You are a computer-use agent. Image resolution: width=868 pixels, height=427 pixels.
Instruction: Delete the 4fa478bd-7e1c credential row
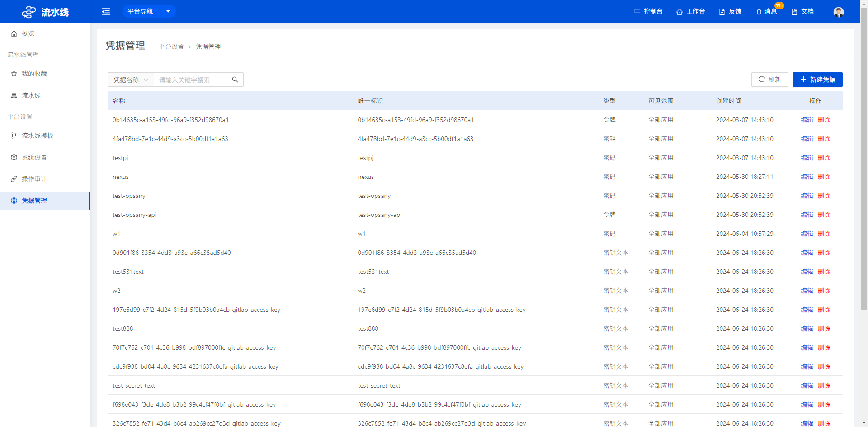(824, 139)
